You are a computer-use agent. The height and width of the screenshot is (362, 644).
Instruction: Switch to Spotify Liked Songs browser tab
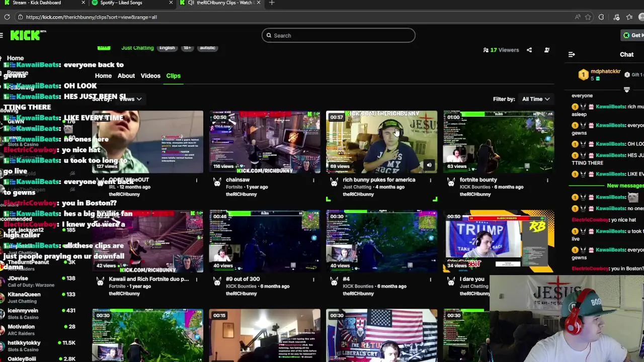coord(132,3)
